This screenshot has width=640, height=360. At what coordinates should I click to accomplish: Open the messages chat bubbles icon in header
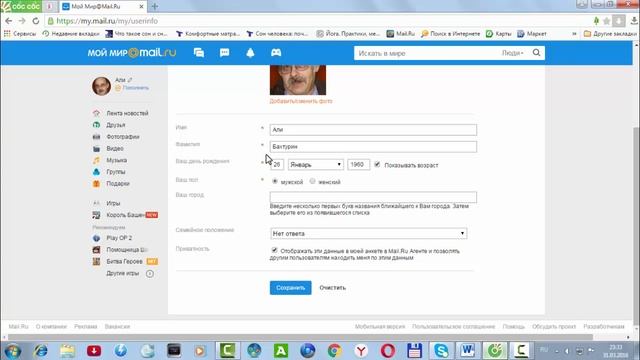pos(199,53)
